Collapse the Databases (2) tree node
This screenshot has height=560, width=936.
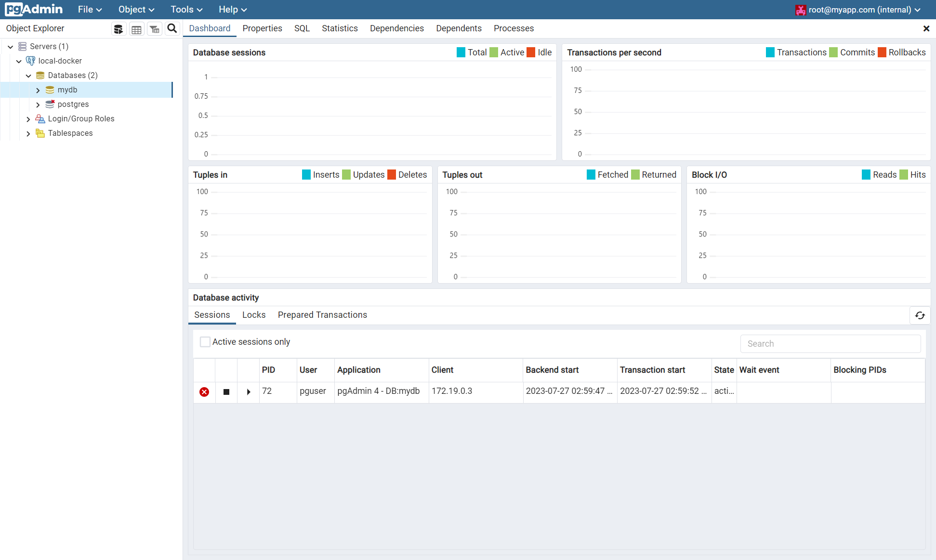(x=28, y=76)
